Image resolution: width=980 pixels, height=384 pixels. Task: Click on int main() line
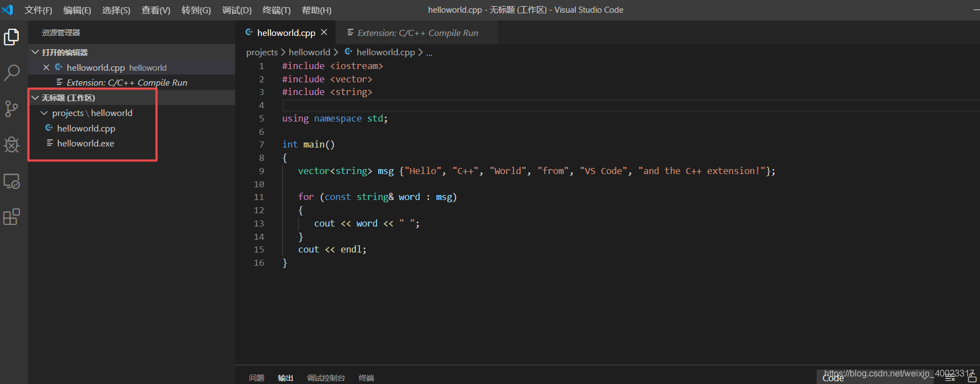pyautogui.click(x=309, y=144)
